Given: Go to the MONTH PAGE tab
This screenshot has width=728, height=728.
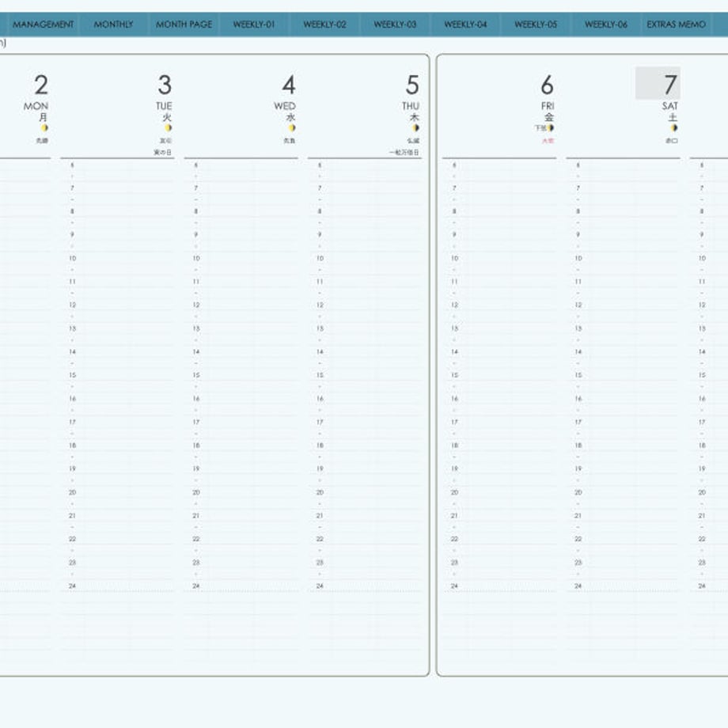Looking at the screenshot, I should click(184, 25).
